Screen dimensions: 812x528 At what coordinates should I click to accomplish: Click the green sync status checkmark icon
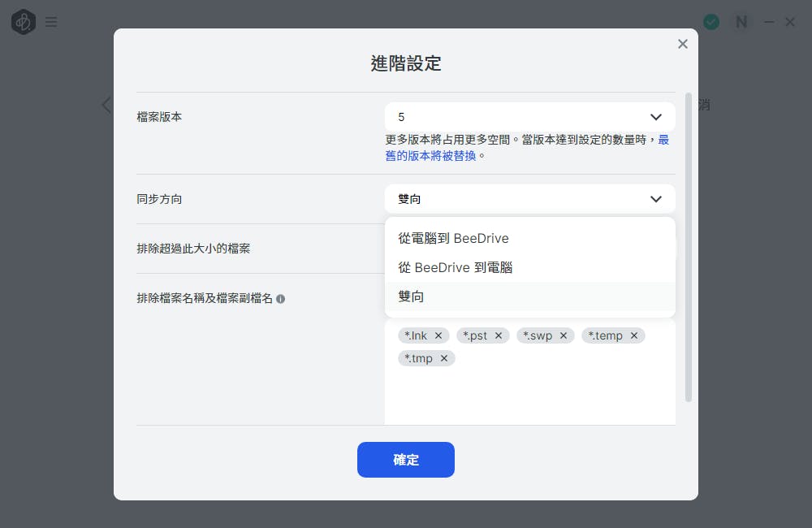(711, 22)
